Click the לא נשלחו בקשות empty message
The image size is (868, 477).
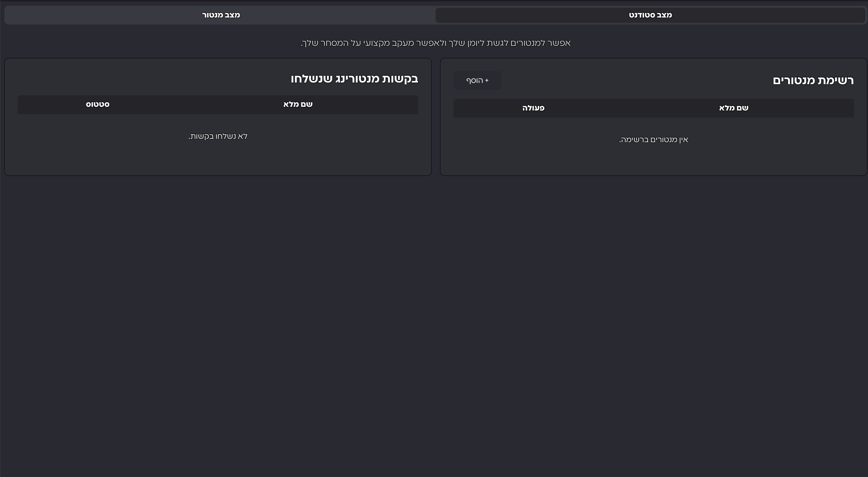218,136
